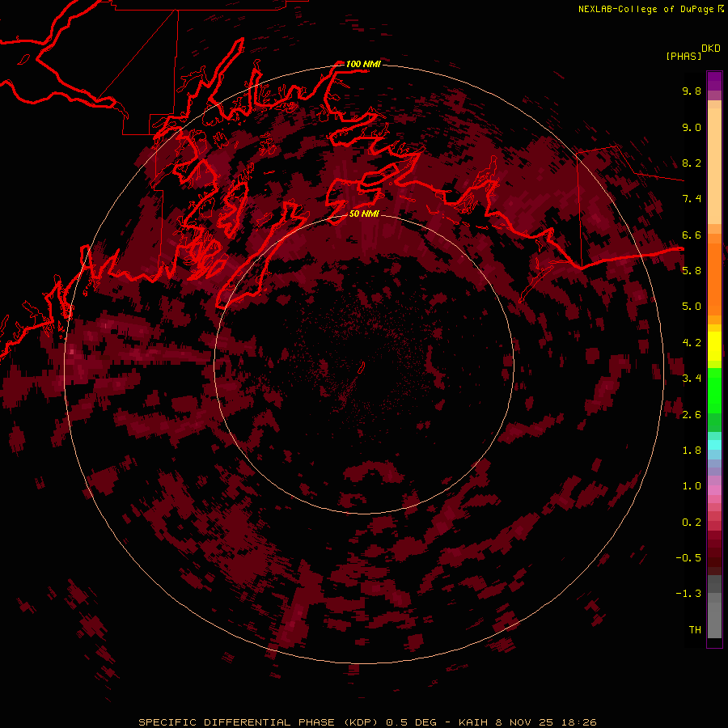728x728 pixels.
Task: Click the 1.8 value on the color scale
Action: pyautogui.click(x=692, y=450)
